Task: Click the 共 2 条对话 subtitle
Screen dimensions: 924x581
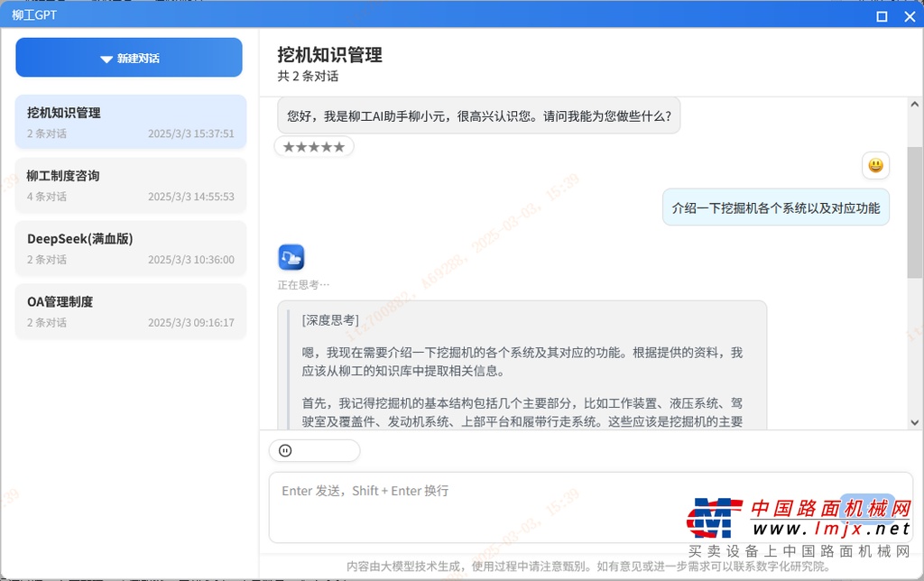Action: pos(309,76)
